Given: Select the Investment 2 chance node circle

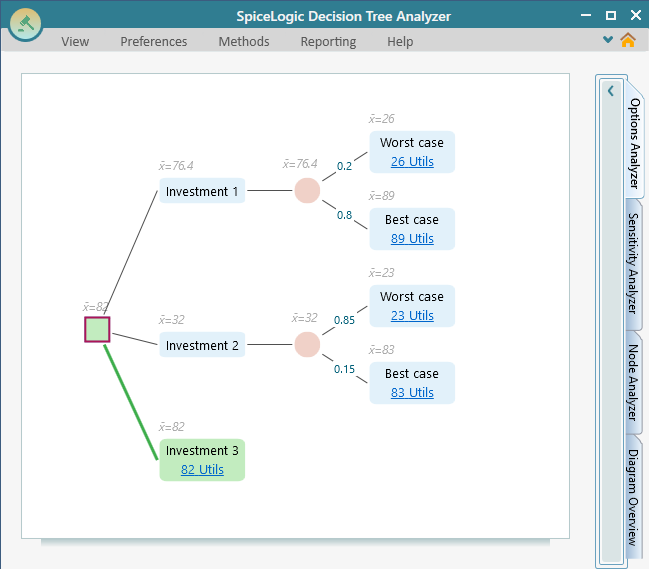Looking at the screenshot, I should coord(307,345).
